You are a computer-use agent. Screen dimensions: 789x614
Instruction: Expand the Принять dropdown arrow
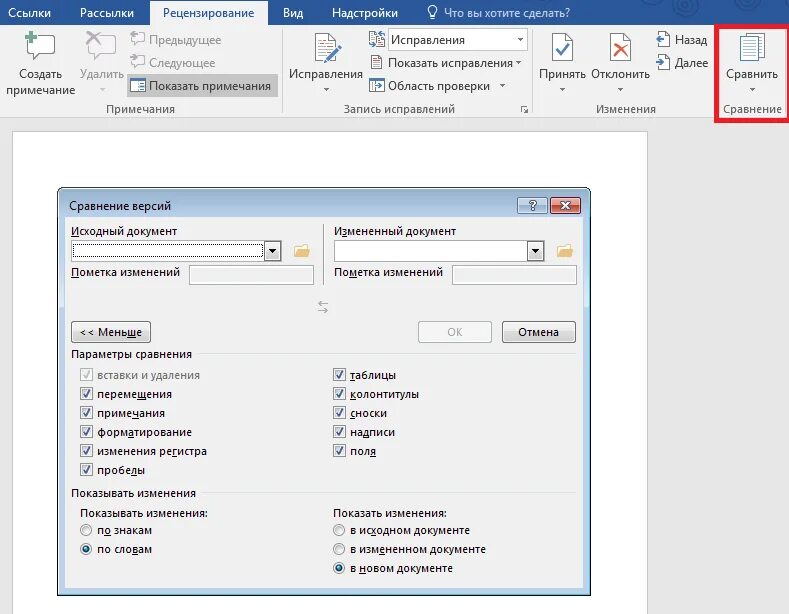[562, 90]
